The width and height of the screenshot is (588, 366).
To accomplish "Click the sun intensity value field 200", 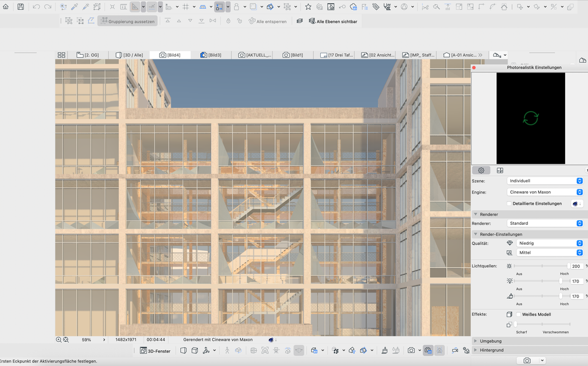I will pos(576,266).
